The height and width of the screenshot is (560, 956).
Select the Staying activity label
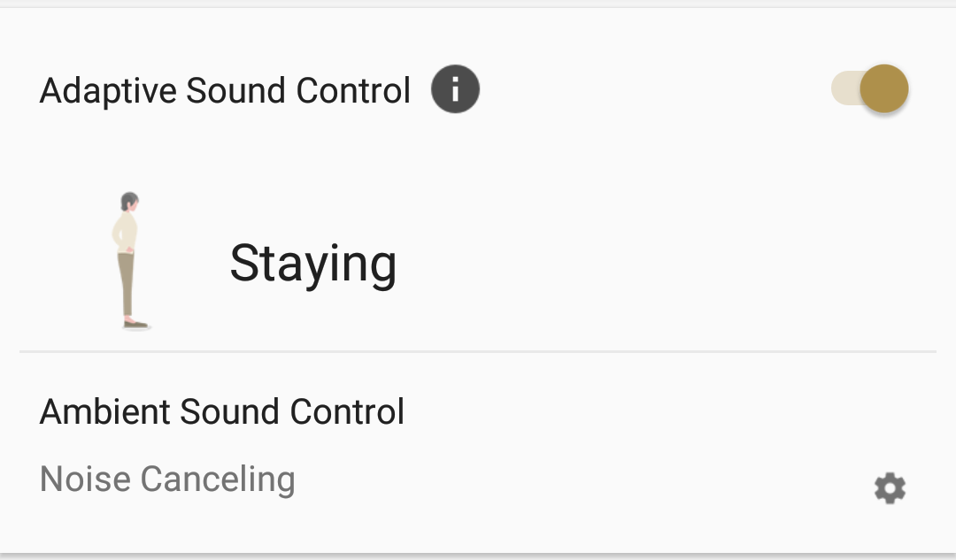[312, 265]
